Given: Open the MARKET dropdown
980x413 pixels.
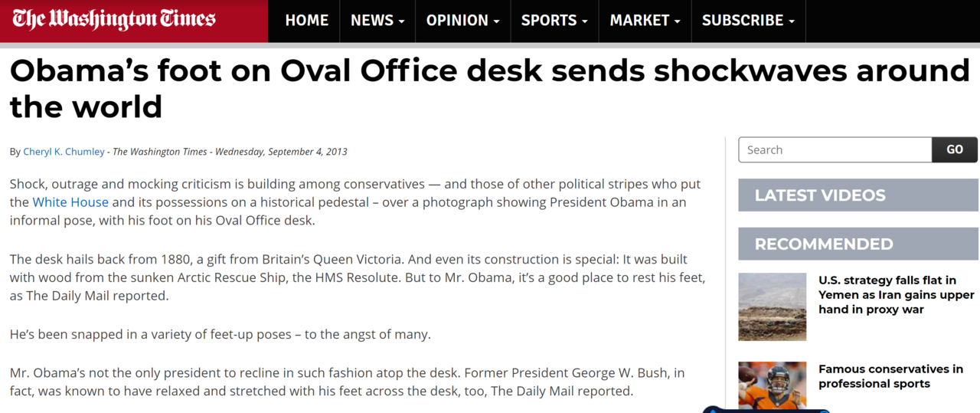Looking at the screenshot, I should [645, 21].
